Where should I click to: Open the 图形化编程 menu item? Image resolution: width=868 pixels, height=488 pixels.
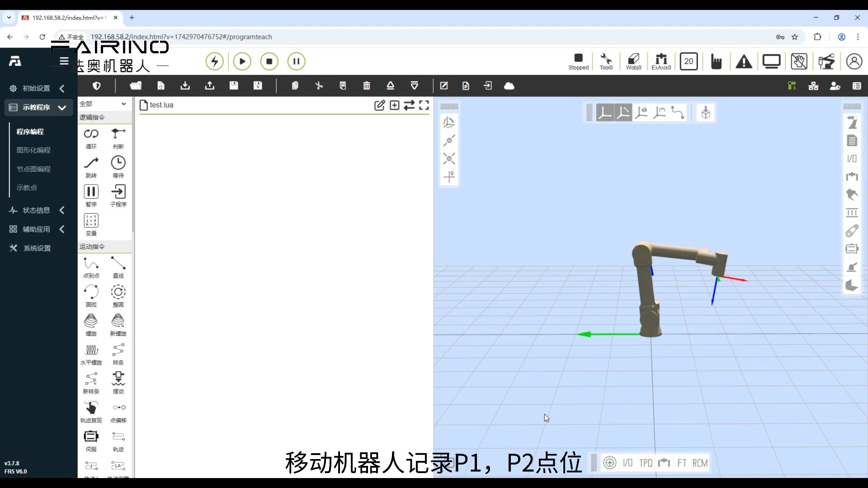[x=33, y=150]
